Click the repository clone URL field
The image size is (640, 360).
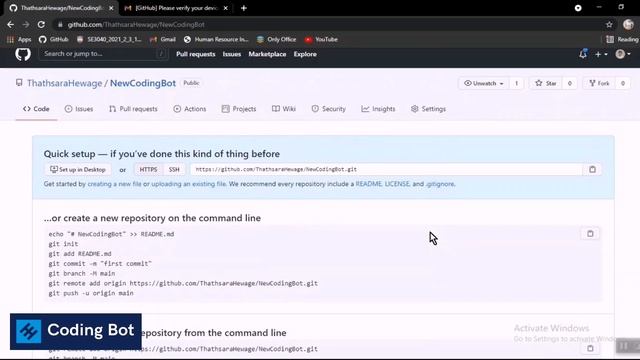pos(387,169)
